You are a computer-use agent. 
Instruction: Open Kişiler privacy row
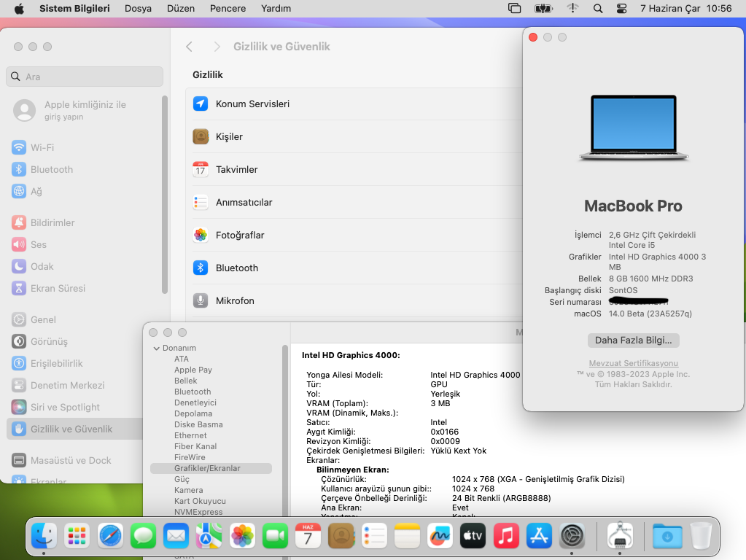coord(229,137)
